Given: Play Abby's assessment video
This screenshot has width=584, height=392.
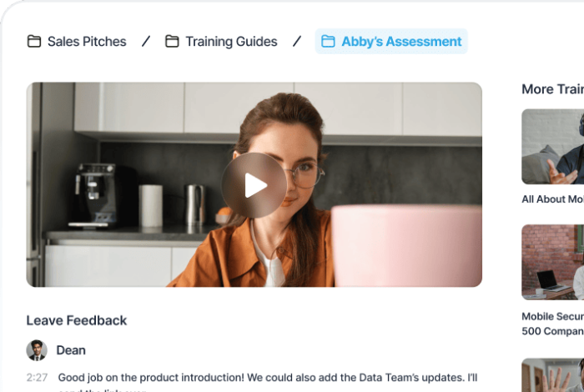Looking at the screenshot, I should point(254,185).
